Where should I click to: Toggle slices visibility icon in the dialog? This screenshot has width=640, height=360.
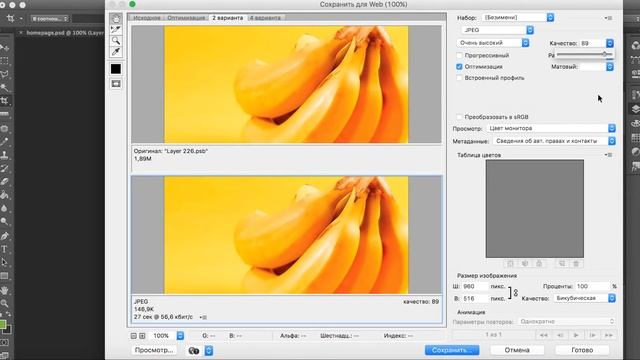[116, 84]
